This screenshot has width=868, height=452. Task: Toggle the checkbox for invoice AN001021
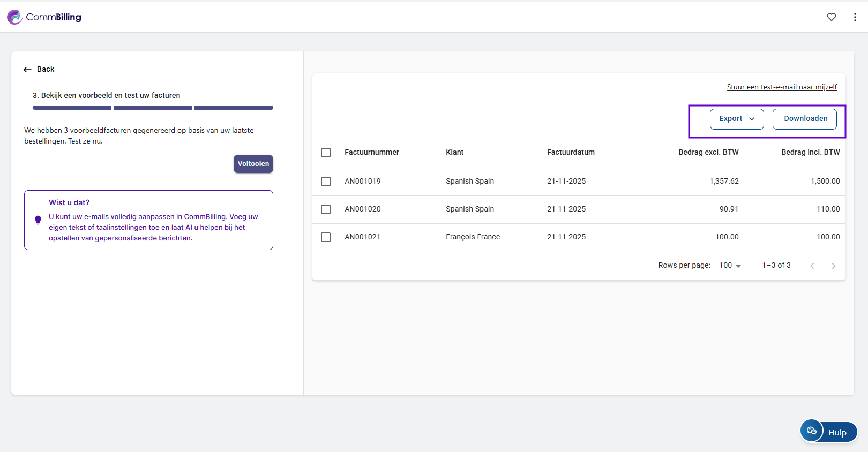click(x=326, y=237)
